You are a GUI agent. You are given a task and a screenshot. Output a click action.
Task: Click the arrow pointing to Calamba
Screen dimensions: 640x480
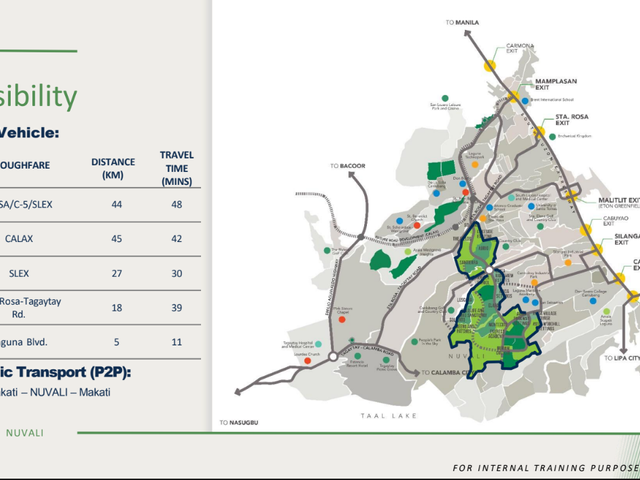click(415, 373)
